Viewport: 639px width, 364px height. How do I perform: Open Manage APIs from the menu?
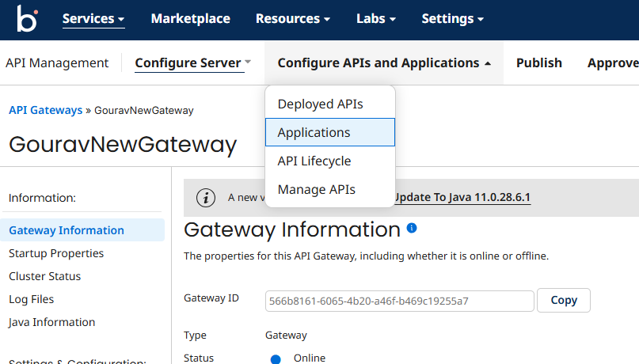[x=316, y=190]
